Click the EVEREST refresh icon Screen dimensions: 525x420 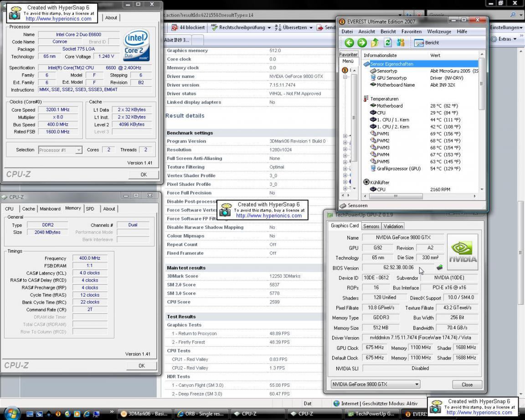[388, 42]
